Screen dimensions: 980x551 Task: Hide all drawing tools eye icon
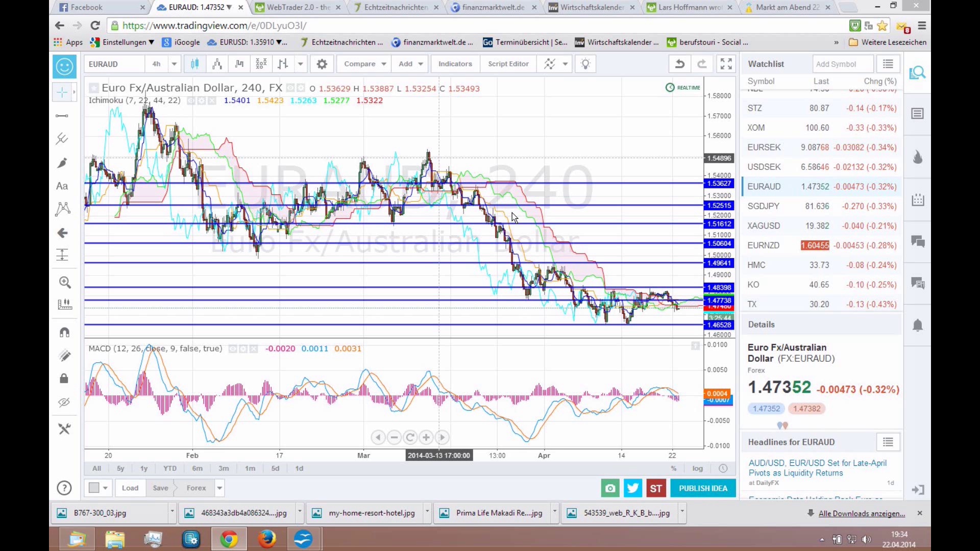[64, 403]
